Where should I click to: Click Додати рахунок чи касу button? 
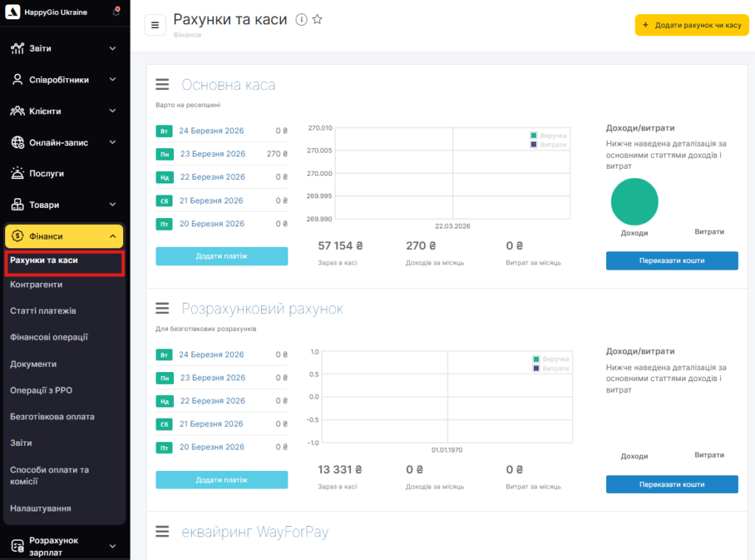[692, 25]
